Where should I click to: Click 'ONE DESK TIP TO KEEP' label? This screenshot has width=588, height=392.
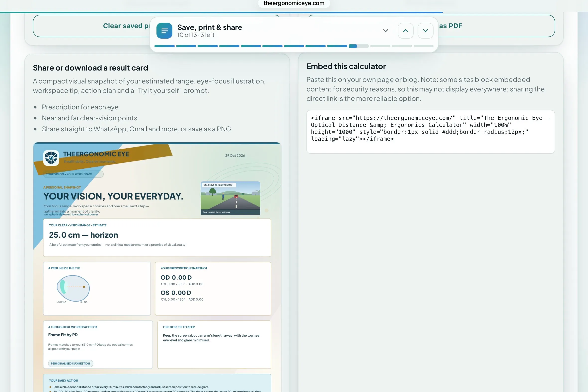(179, 327)
